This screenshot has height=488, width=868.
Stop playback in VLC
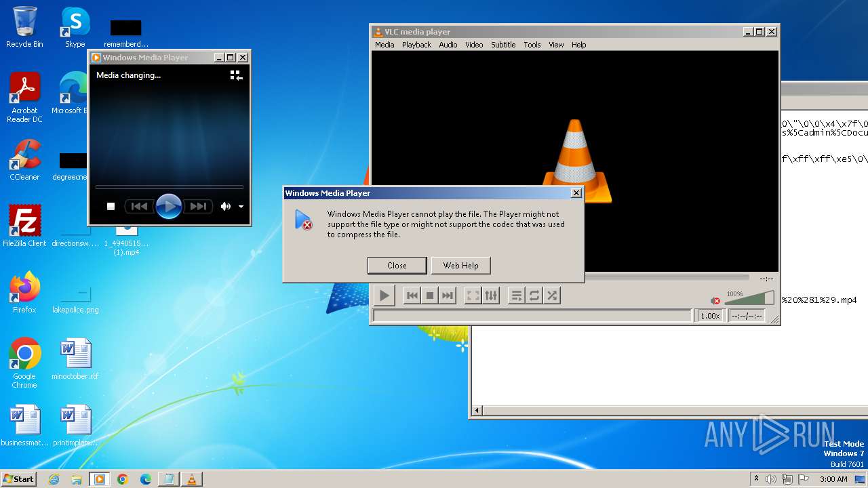click(429, 296)
